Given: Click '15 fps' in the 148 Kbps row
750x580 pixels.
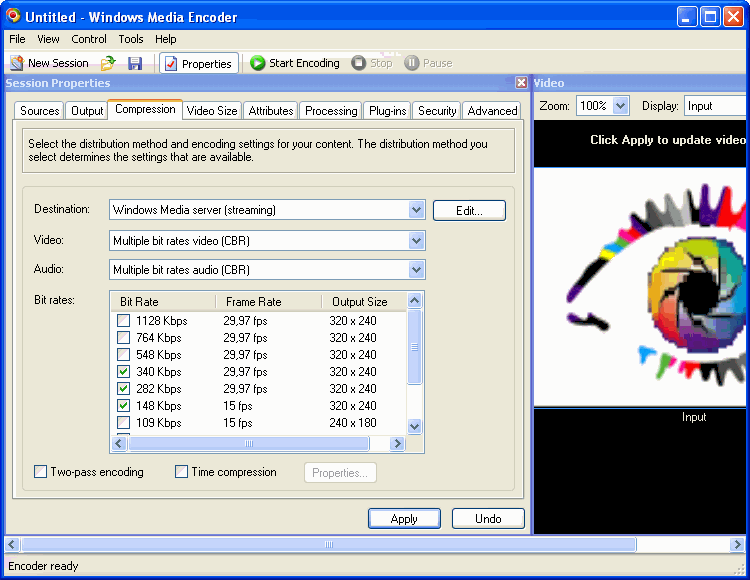Looking at the screenshot, I should (x=238, y=406).
